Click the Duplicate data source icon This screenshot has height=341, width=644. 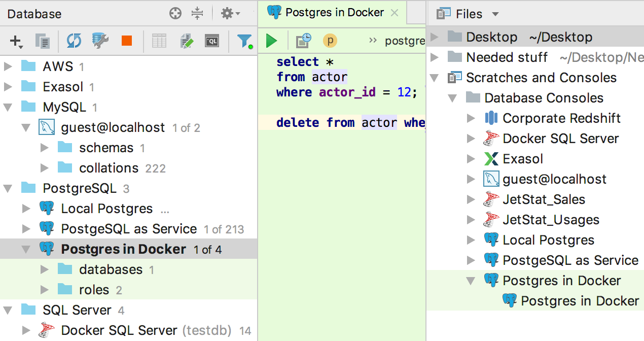pos(42,42)
